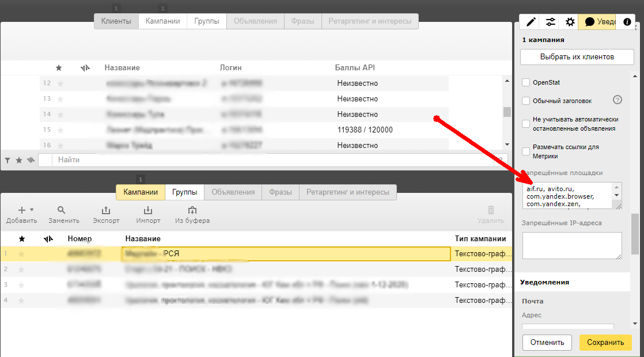Viewport: 644px width, 357px height.
Task: Enable the OpenStat checkbox
Action: click(x=526, y=82)
